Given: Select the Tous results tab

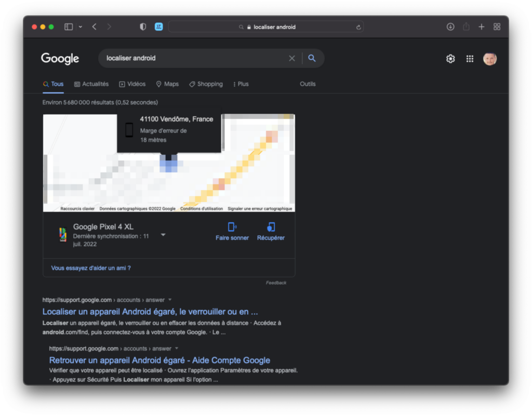Looking at the screenshot, I should 54,84.
